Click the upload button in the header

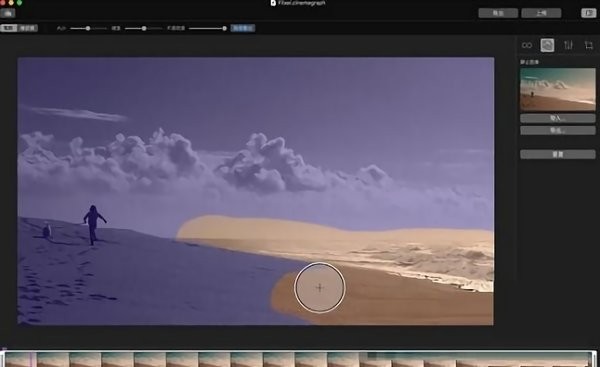click(x=541, y=13)
